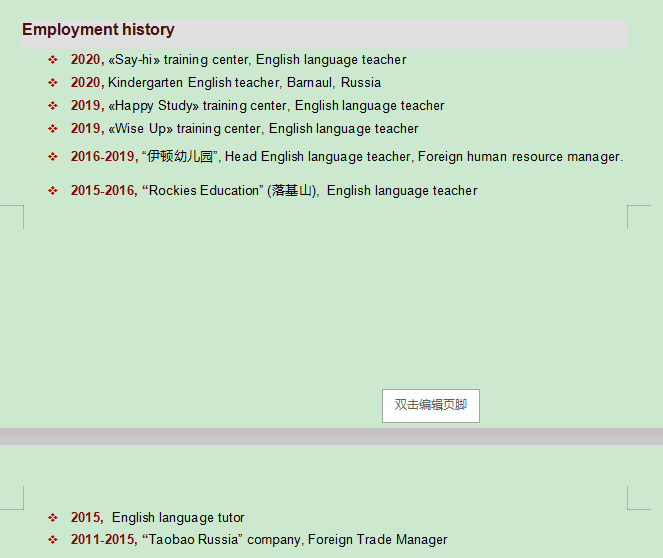Click the "Rockies Education" company name

coord(203,191)
